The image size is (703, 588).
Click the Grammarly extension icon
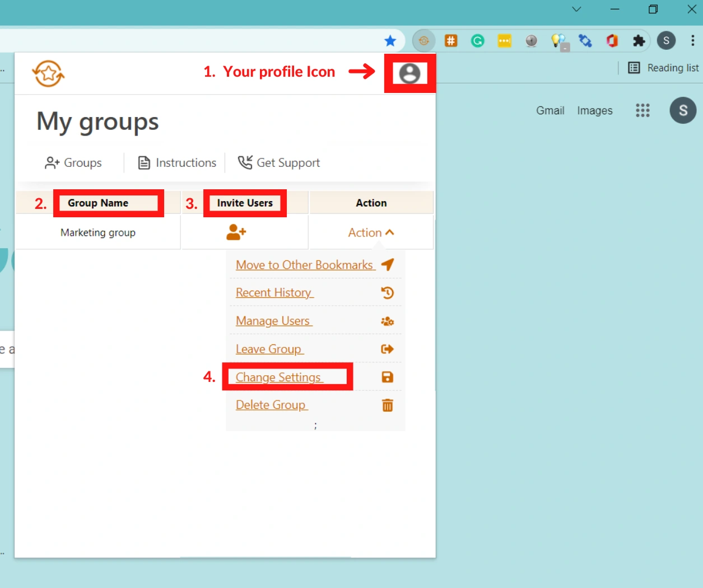477,40
